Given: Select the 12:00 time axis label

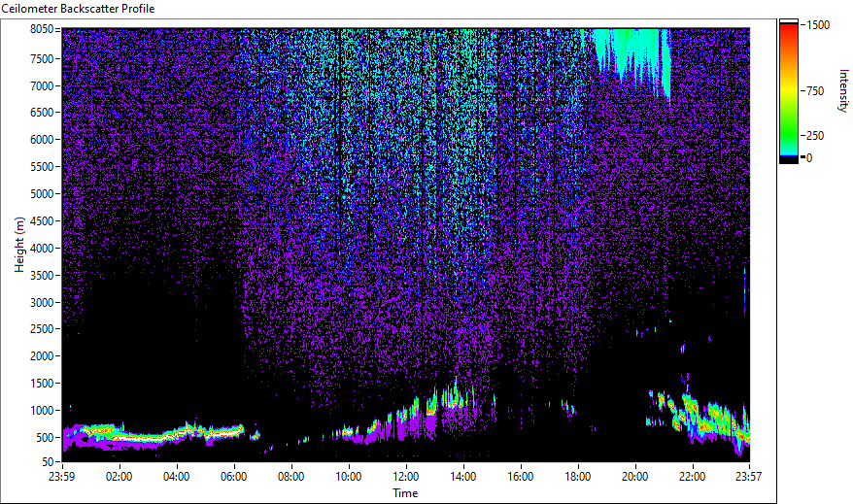Looking at the screenshot, I should (x=406, y=477).
